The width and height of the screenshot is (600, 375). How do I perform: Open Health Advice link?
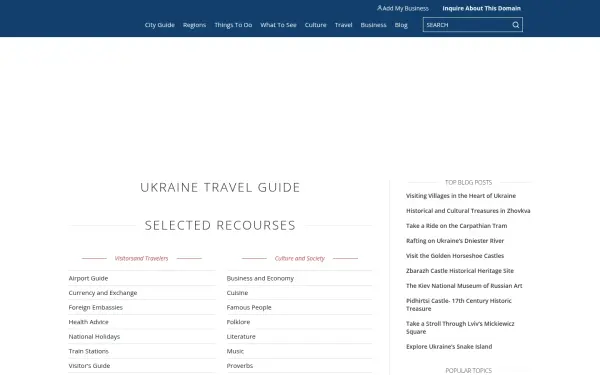click(88, 322)
